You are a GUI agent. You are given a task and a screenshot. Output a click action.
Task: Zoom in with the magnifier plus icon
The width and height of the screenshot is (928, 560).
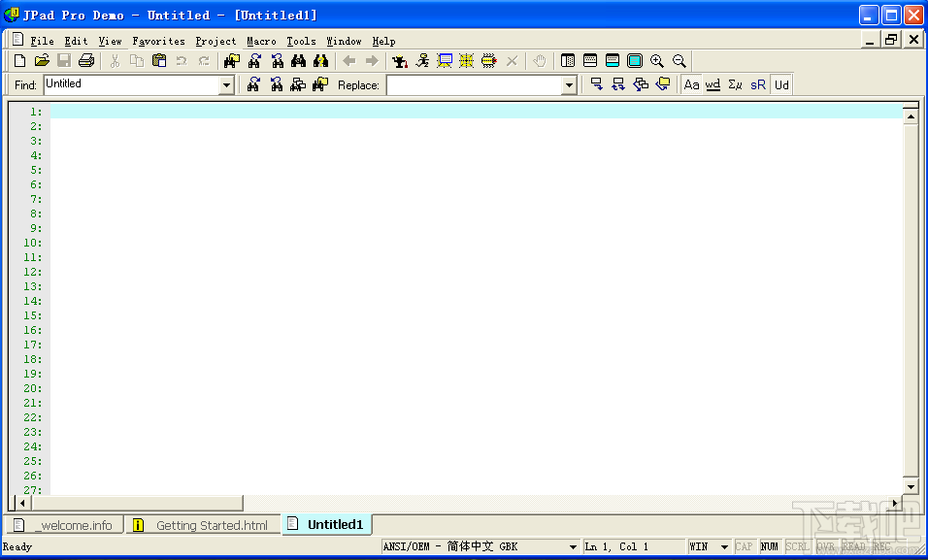657,61
